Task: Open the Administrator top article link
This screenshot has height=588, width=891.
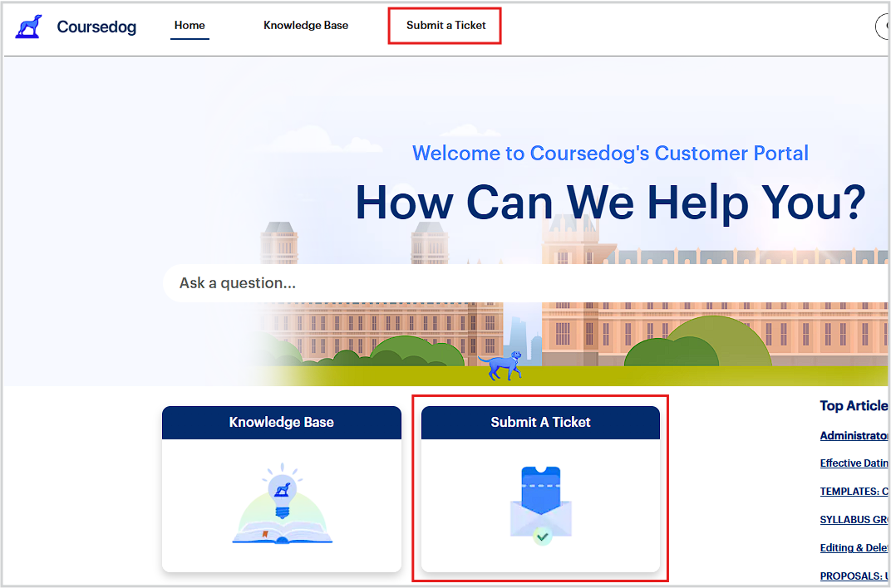Action: click(x=854, y=435)
